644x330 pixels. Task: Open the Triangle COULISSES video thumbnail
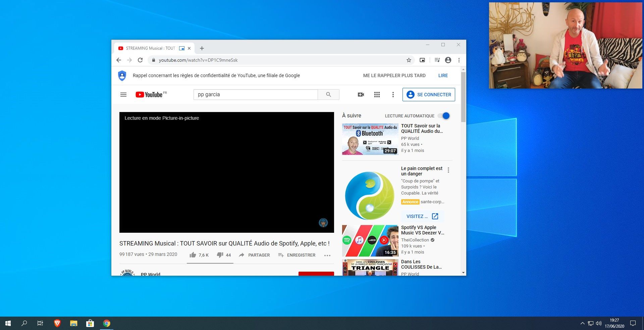click(x=370, y=268)
